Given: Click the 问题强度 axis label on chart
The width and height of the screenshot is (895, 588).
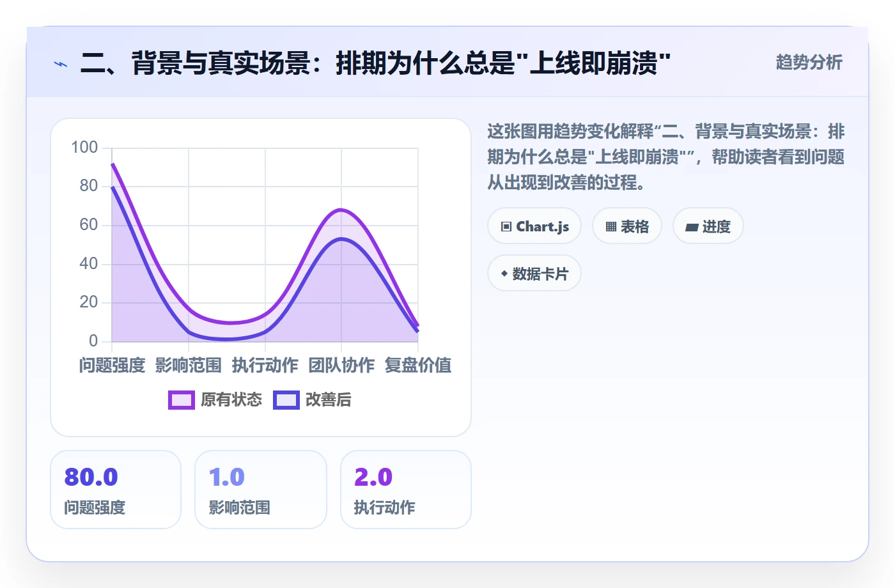Looking at the screenshot, I should (112, 366).
